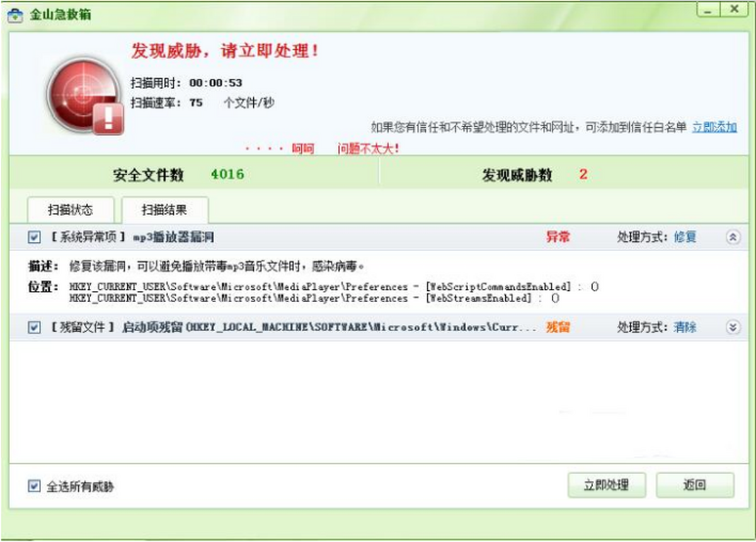The height and width of the screenshot is (542, 756).
Task: Expand the 启动项残留 details section
Action: pos(732,327)
